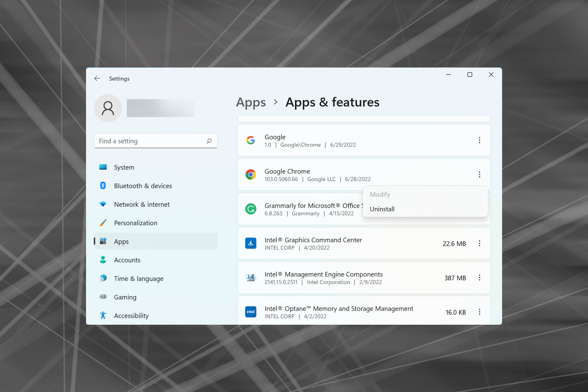The width and height of the screenshot is (588, 392).
Task: Click the 16.0 KB size value
Action: click(456, 312)
